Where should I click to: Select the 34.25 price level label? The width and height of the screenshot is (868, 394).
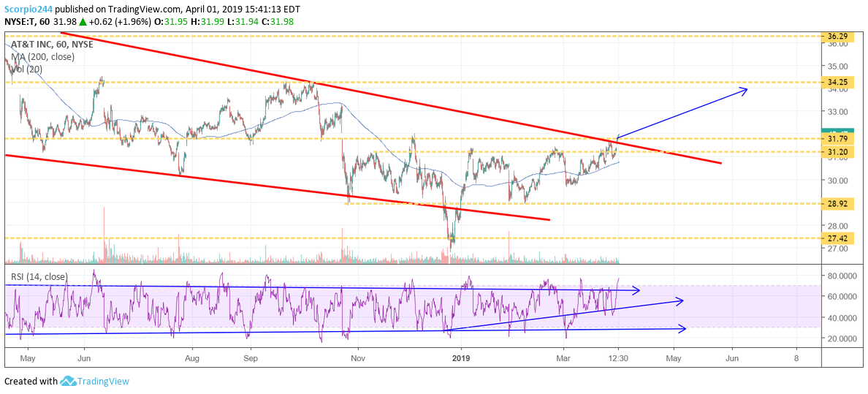pyautogui.click(x=837, y=83)
